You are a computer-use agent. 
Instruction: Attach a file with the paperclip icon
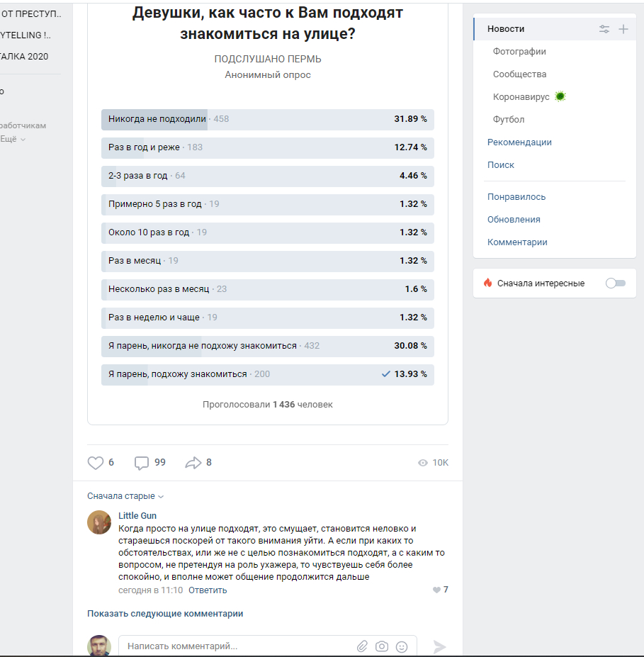(x=363, y=646)
